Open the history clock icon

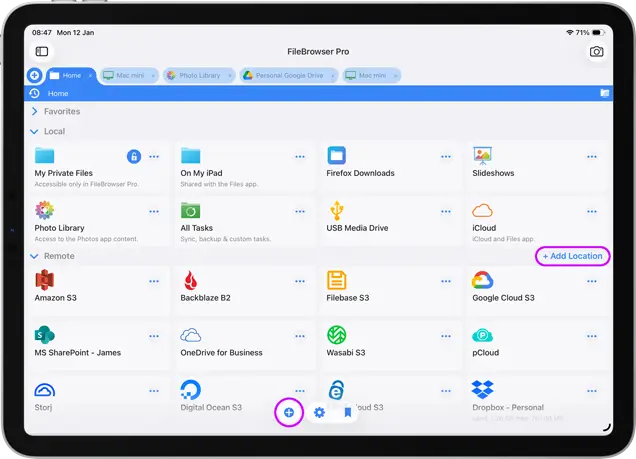pyautogui.click(x=34, y=93)
